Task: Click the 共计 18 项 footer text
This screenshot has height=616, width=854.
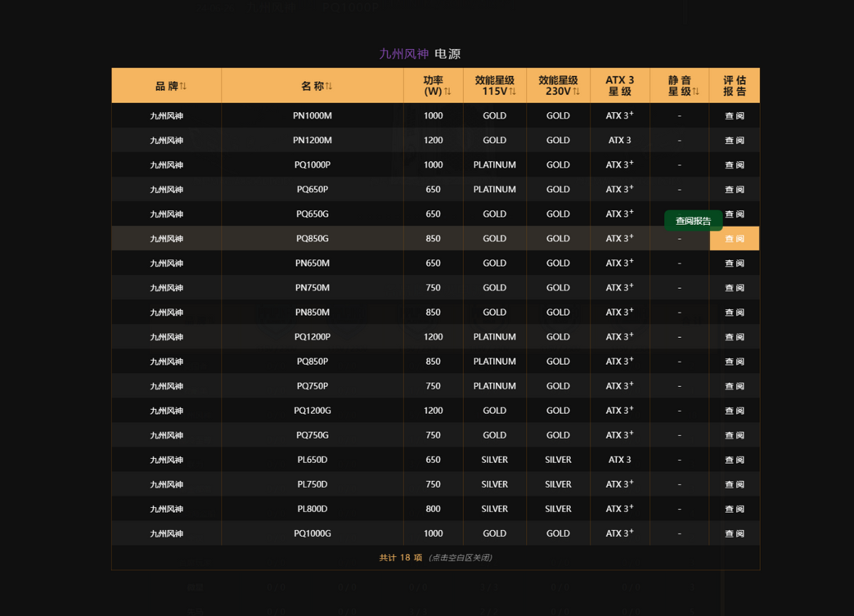Action: tap(401, 558)
